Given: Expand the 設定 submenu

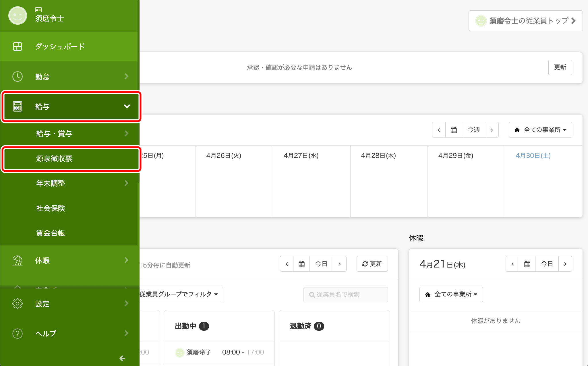Looking at the screenshot, I should pos(126,303).
